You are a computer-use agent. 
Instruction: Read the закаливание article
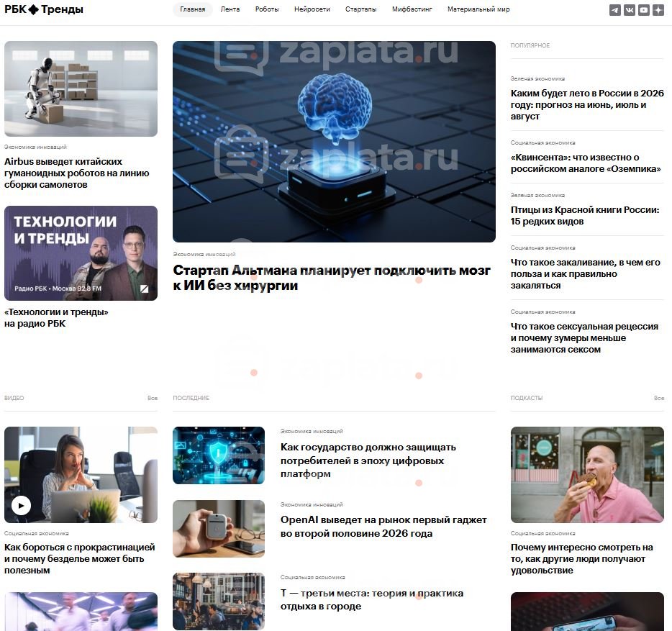[x=586, y=274]
